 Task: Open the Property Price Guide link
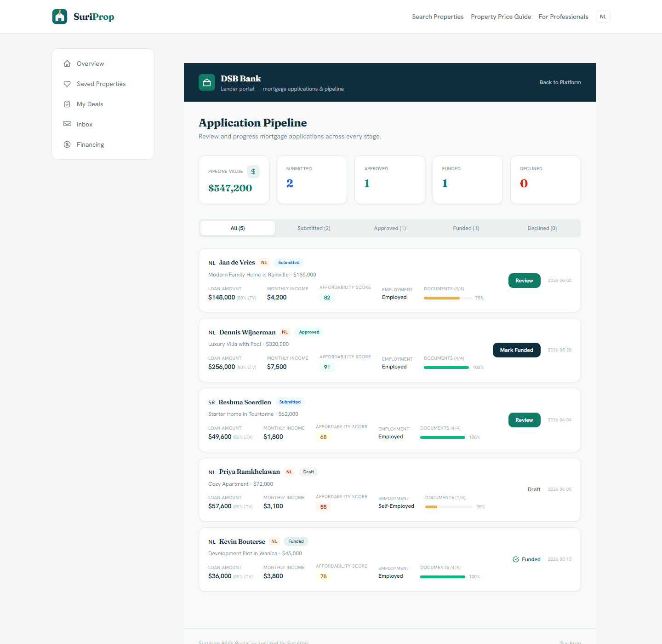coord(501,17)
